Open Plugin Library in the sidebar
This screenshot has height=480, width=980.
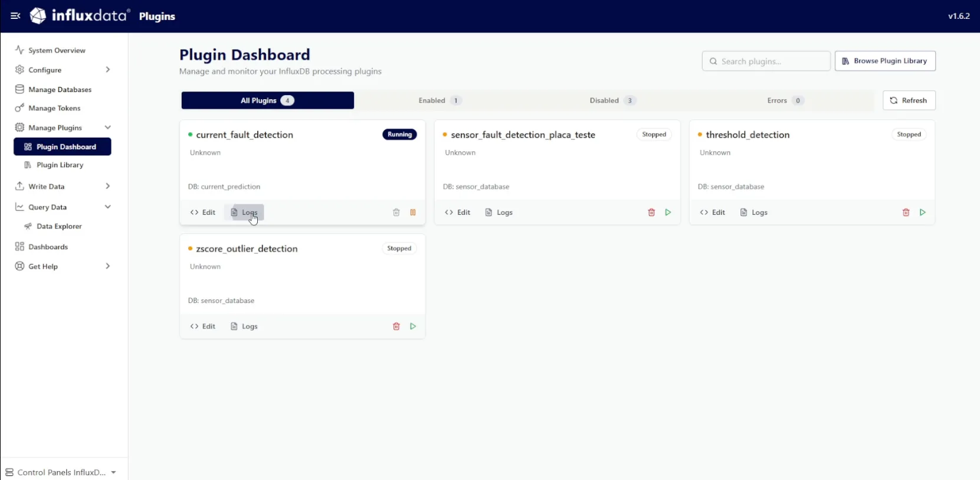(x=60, y=165)
